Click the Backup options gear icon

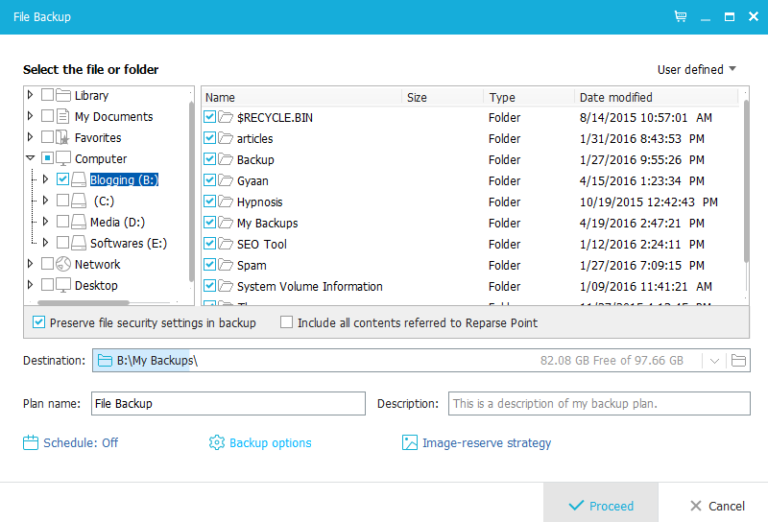(x=216, y=442)
